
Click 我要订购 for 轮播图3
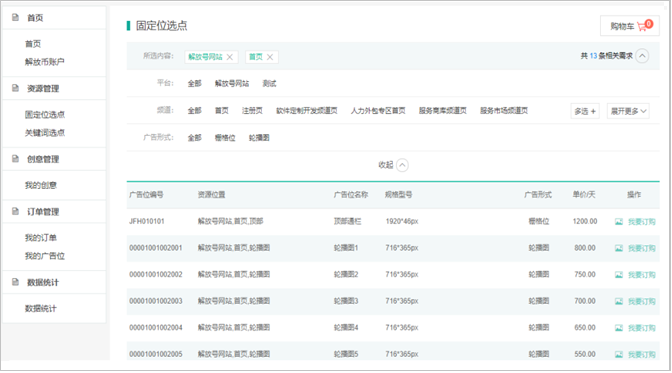pos(642,301)
